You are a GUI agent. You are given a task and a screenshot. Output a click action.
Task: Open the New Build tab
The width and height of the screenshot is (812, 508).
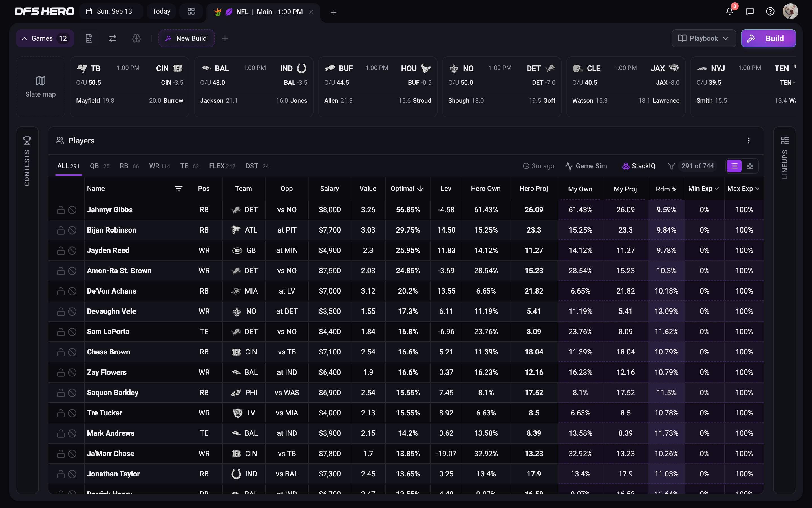coord(187,38)
